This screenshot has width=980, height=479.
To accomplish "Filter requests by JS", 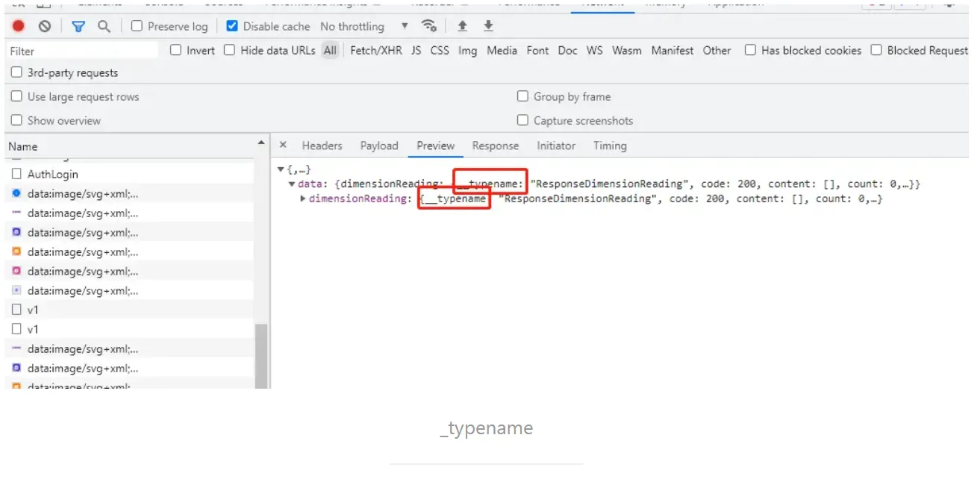I will point(416,50).
